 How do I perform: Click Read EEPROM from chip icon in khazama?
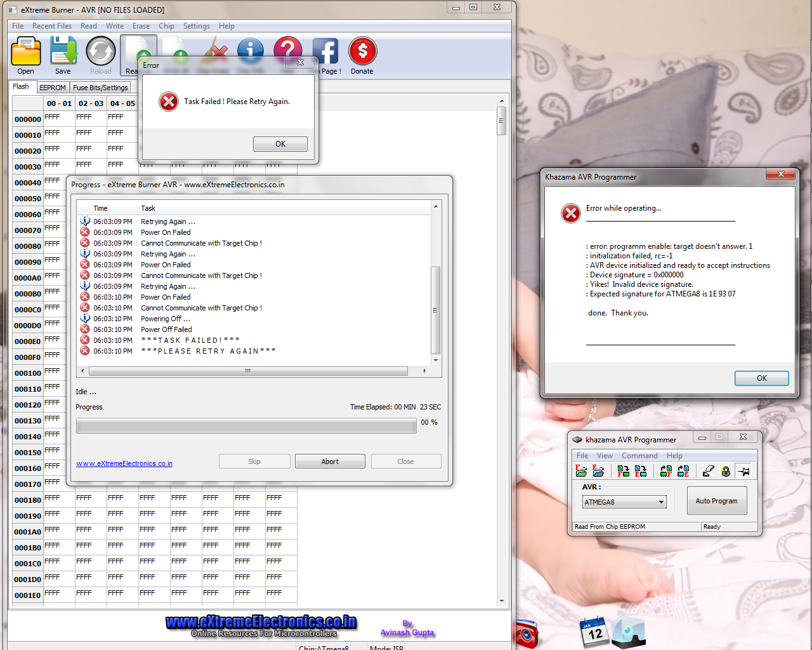[x=683, y=471]
